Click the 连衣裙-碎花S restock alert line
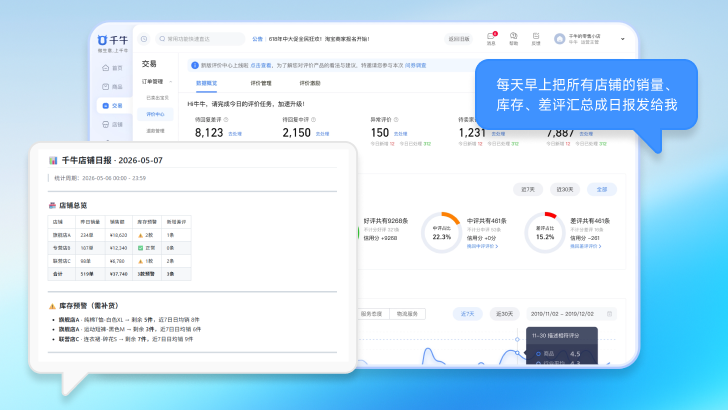 tap(125, 339)
